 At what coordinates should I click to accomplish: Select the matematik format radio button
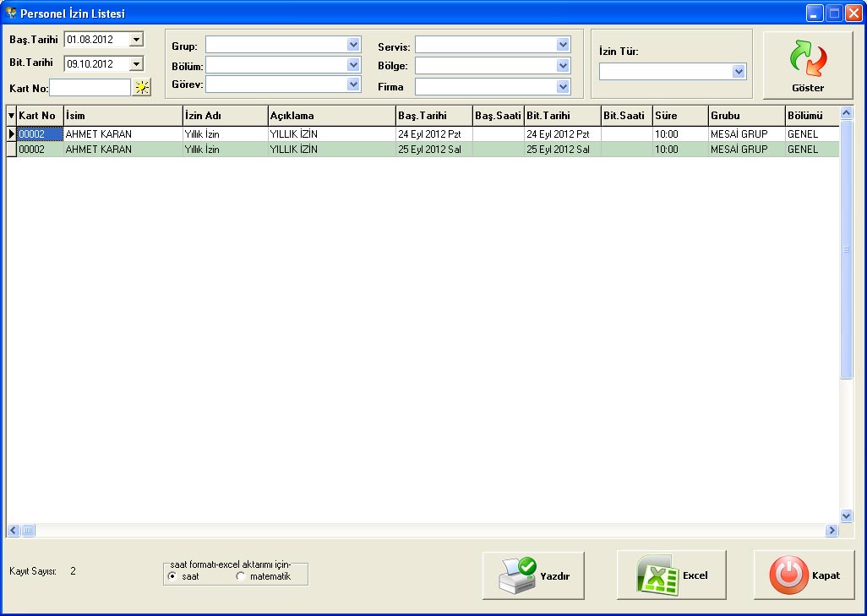(x=241, y=576)
